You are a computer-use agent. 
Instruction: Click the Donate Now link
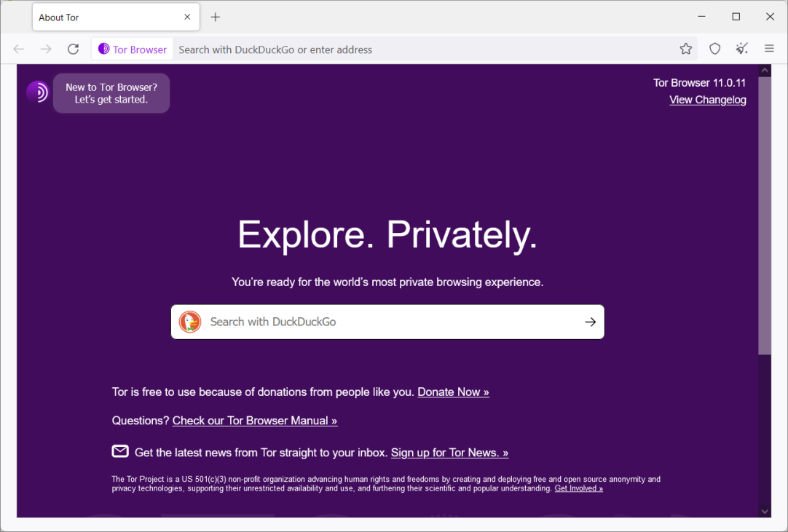[x=453, y=392]
